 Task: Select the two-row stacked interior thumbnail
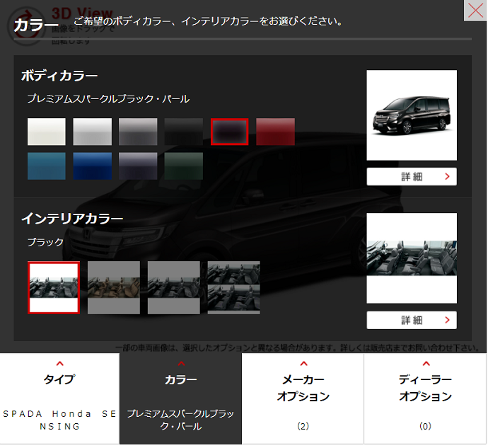point(233,287)
